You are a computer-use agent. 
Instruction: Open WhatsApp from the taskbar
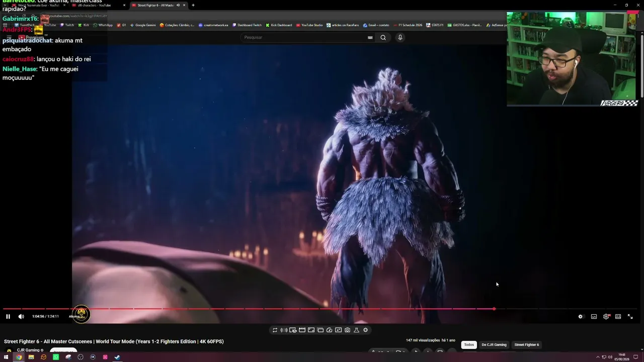(x=56, y=357)
